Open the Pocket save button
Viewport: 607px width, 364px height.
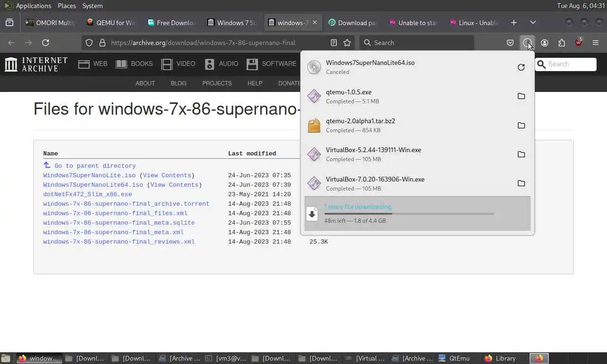tap(510, 43)
